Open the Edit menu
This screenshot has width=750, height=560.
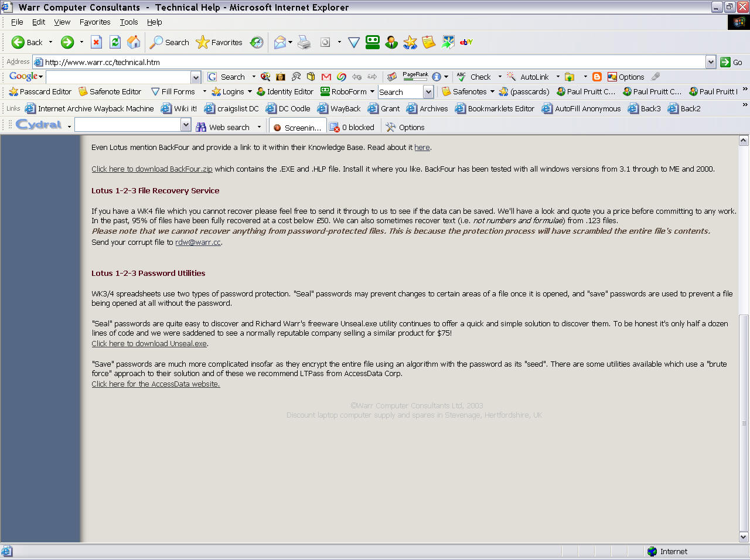(39, 22)
